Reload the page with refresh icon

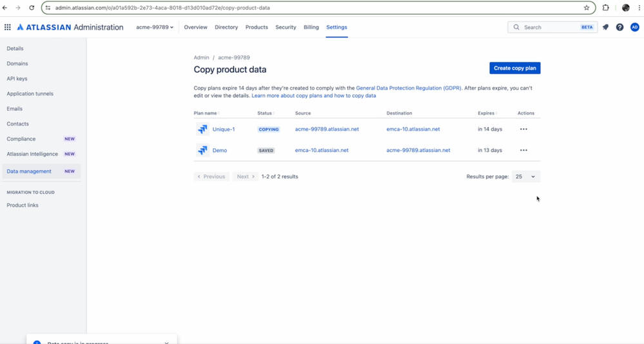coord(32,8)
